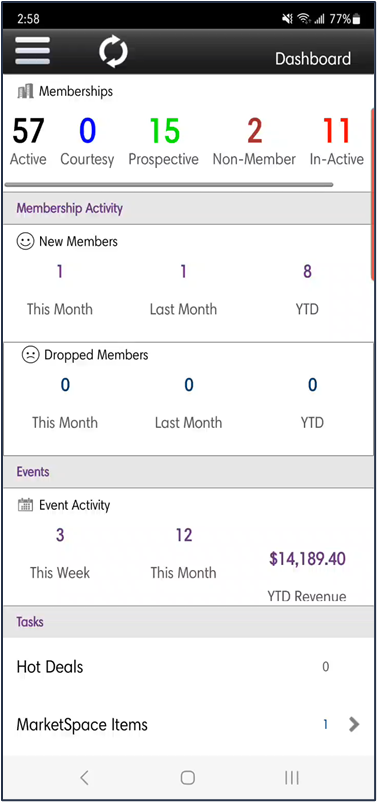Expand MarketSpace Items with chevron arrow
Screen dimensions: 377x802
[354, 724]
